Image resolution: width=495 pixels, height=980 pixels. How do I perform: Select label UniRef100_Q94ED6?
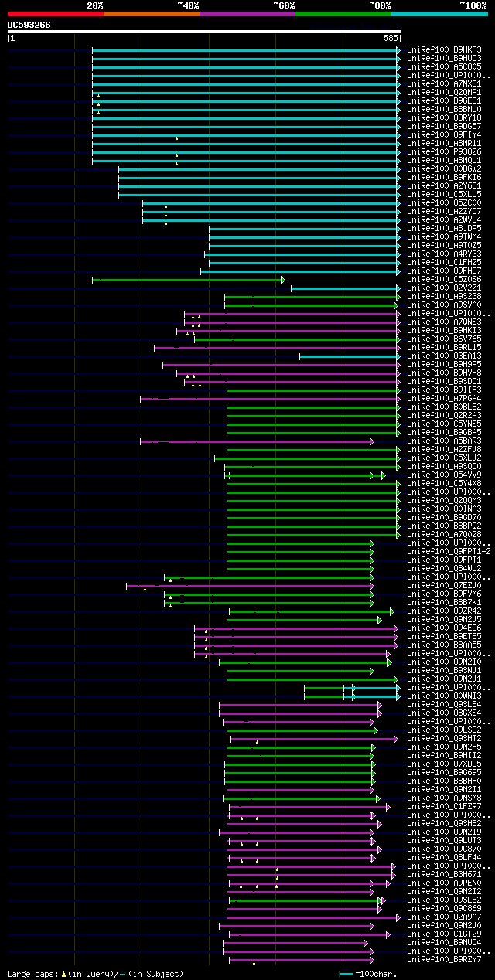click(444, 628)
